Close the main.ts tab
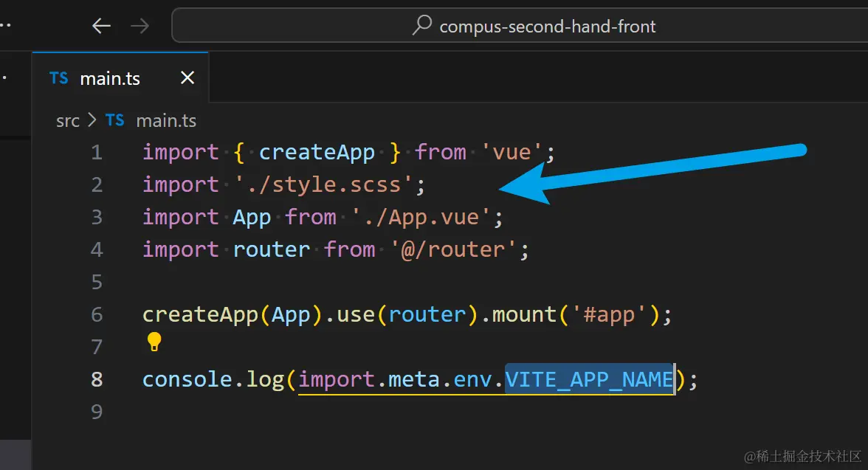868x470 pixels. 187,77
